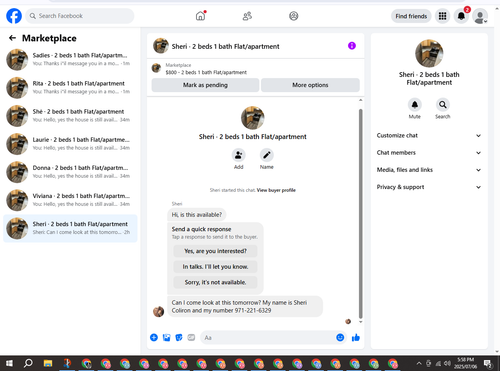
Task: Open the Windows notification center
Action: tap(488, 363)
